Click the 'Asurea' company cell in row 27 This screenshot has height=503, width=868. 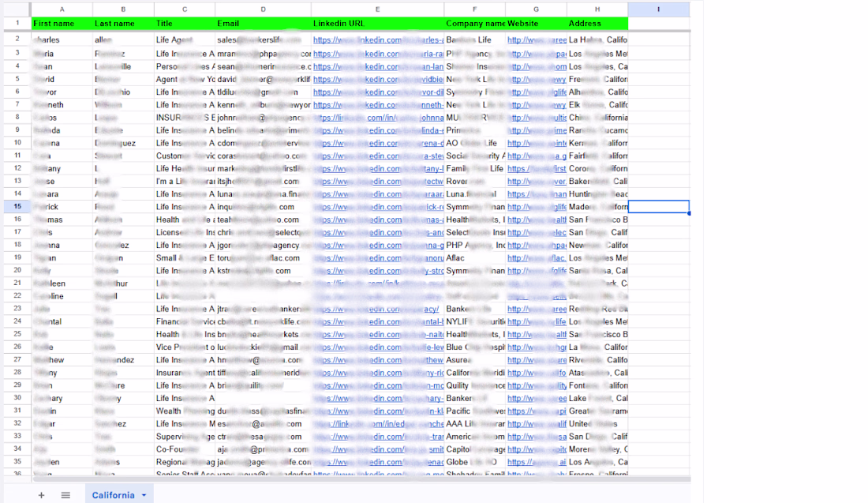[474, 360]
